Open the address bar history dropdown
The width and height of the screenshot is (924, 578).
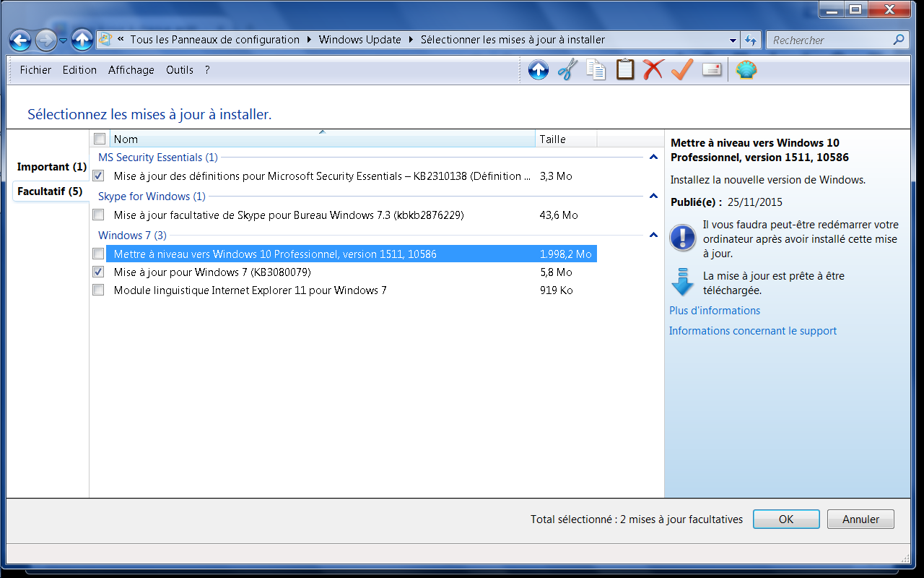click(733, 40)
